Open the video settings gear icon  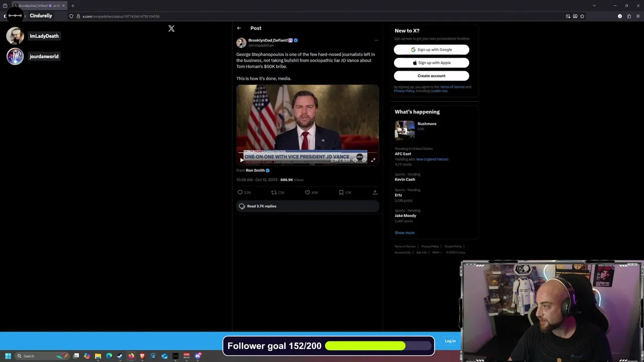coord(364,160)
